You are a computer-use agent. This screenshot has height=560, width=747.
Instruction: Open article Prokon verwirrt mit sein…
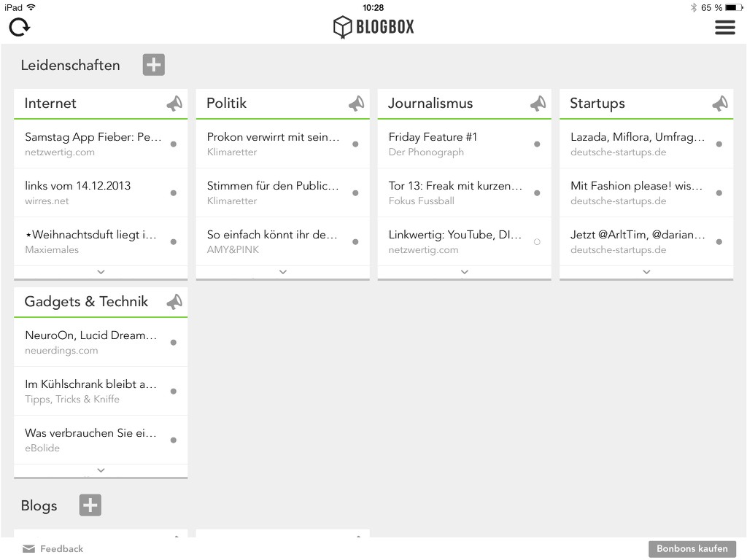pyautogui.click(x=282, y=144)
